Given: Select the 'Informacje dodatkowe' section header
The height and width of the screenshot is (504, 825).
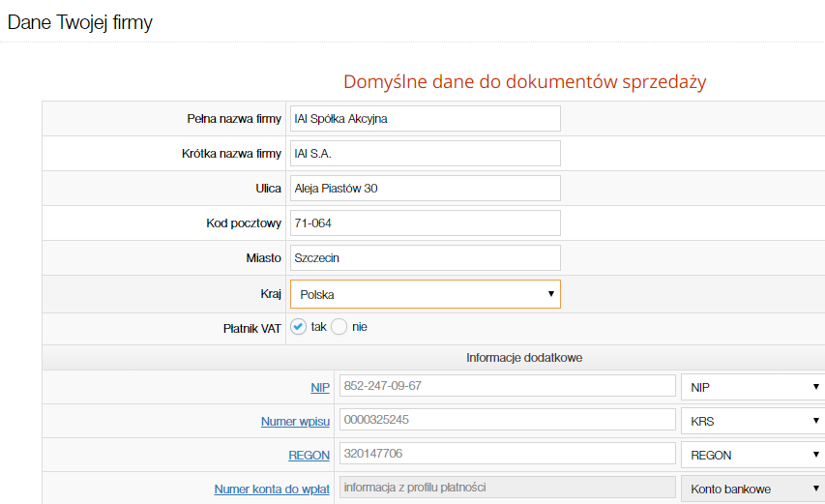Looking at the screenshot, I should click(524, 358).
